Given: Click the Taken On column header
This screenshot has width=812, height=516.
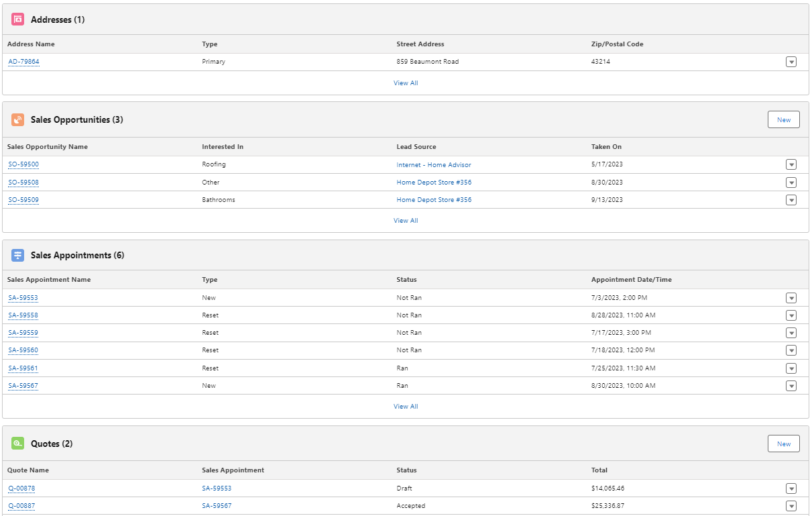Looking at the screenshot, I should click(x=606, y=146).
